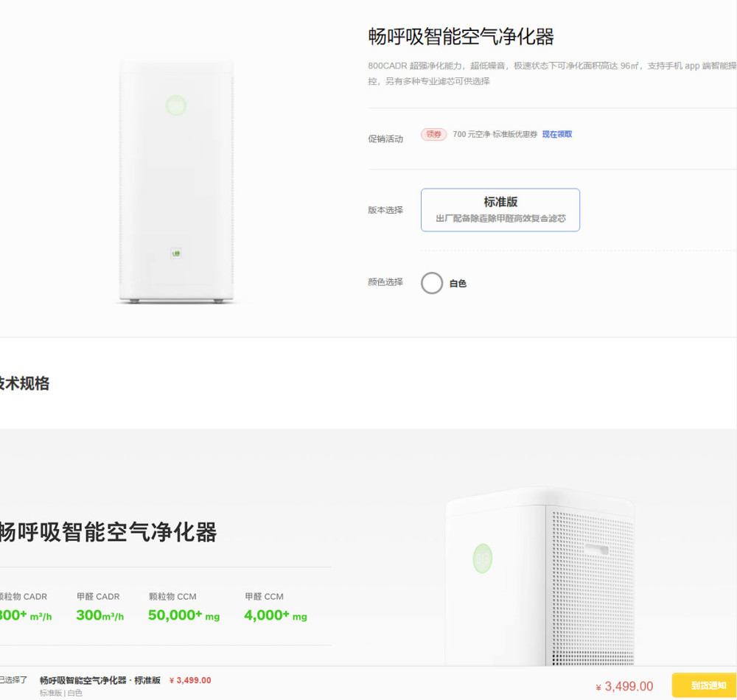Click the selected product name in bottom bar
The height and width of the screenshot is (700, 737).
tap(100, 680)
